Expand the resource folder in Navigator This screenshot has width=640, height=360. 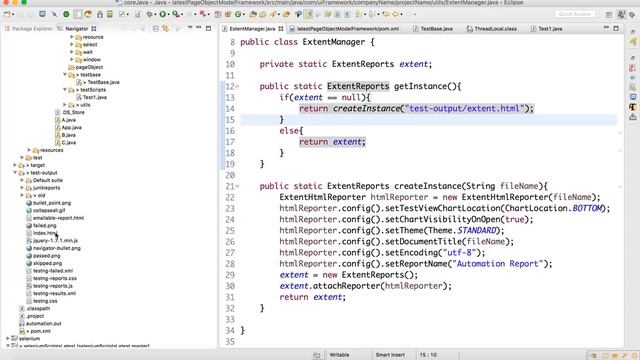tap(72, 37)
